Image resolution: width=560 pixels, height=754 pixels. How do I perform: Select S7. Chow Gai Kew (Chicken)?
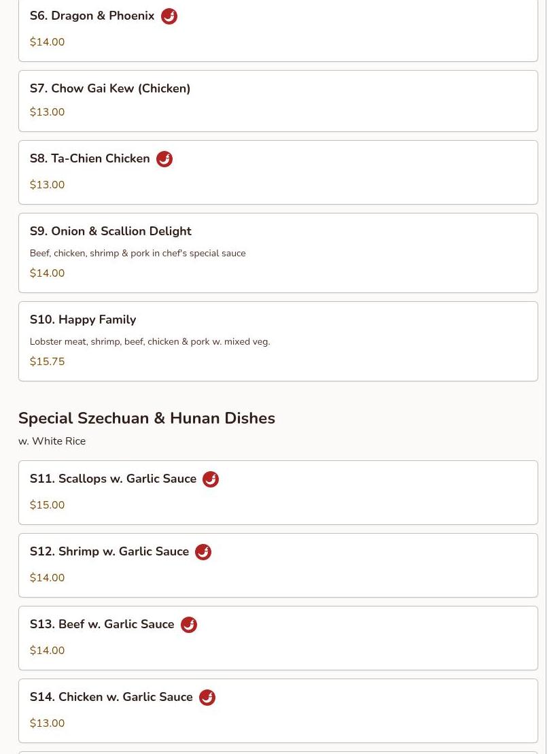[278, 101]
